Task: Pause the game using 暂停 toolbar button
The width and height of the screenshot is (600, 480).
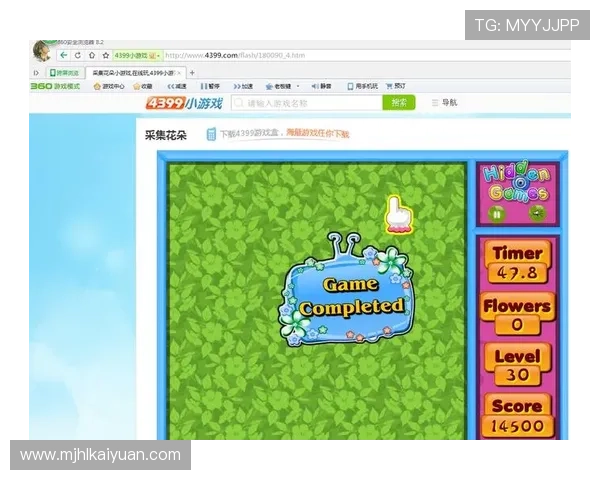Action: point(210,87)
